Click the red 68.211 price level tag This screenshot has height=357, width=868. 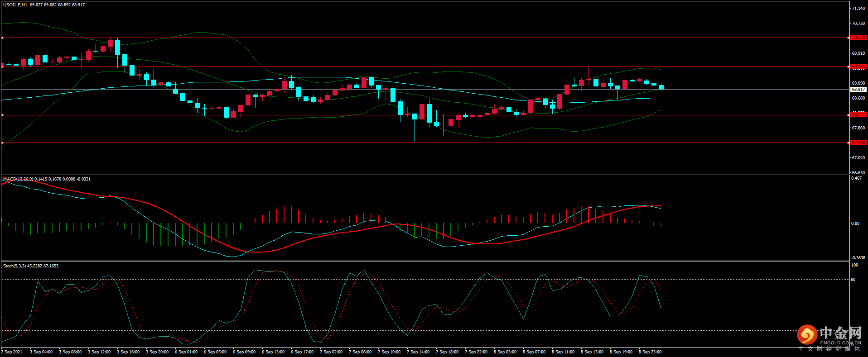point(858,115)
